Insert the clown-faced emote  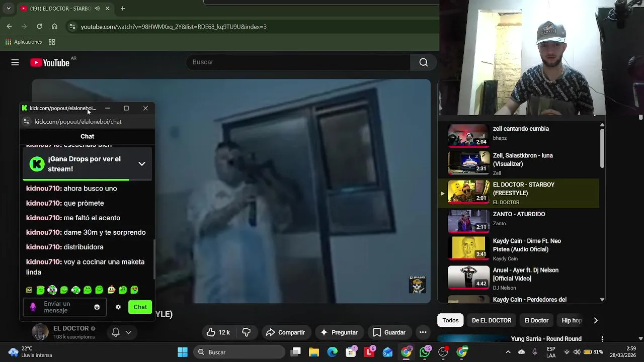(x=111, y=290)
